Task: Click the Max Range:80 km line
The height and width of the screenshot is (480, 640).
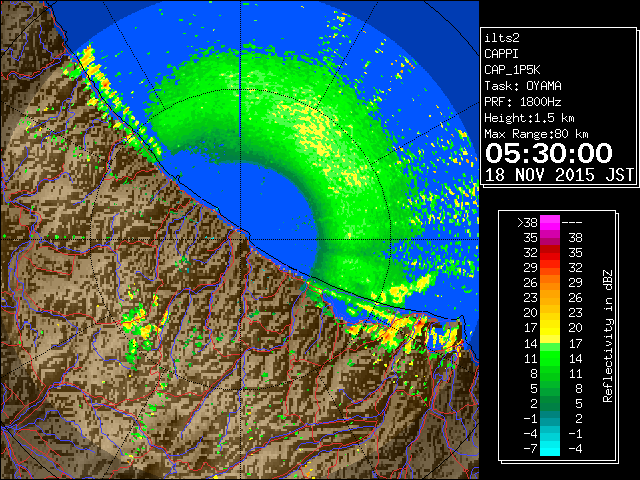Action: pos(536,134)
